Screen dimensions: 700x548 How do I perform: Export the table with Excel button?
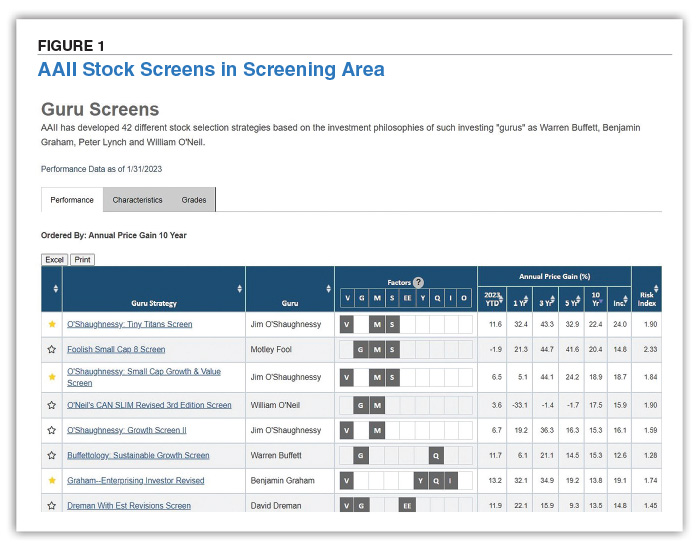(x=54, y=260)
